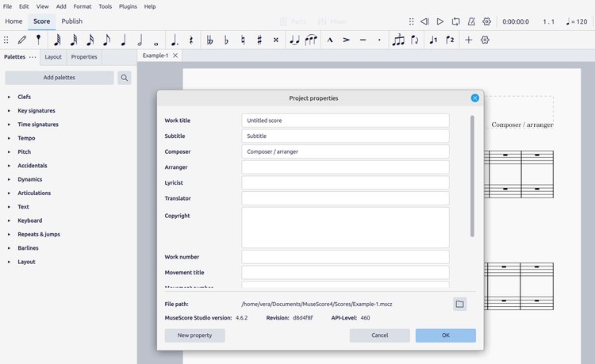Select the 16th note duration
The width and height of the screenshot is (595, 364).
tap(90, 40)
